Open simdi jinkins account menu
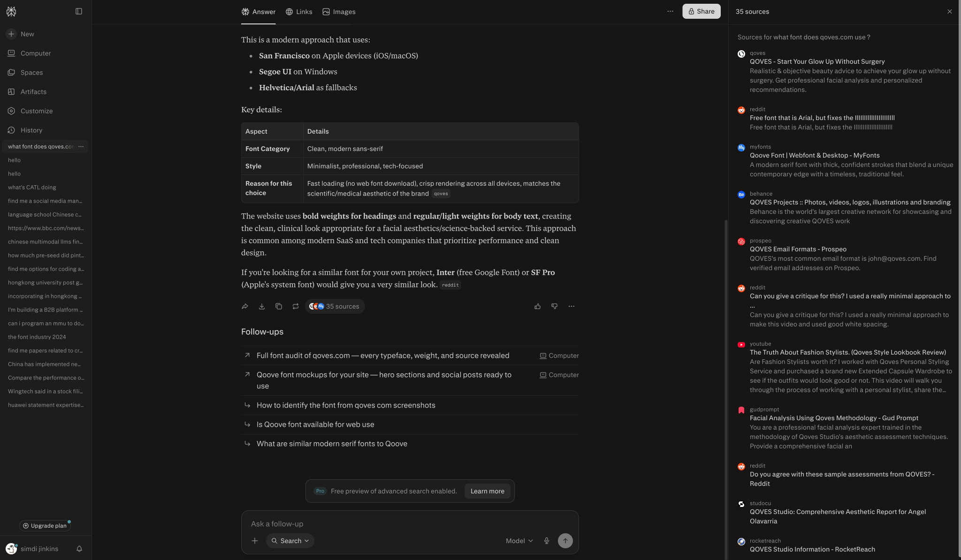961x560 pixels. [33, 549]
